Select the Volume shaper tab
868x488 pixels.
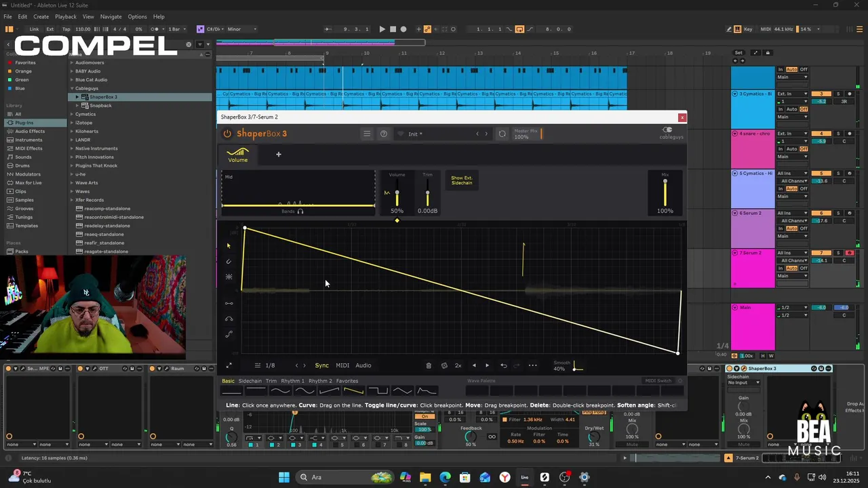237,155
